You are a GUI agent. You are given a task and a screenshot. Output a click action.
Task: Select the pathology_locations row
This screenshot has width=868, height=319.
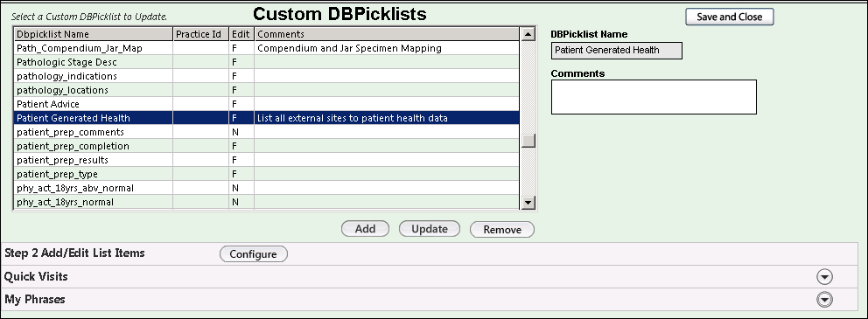coord(266,90)
